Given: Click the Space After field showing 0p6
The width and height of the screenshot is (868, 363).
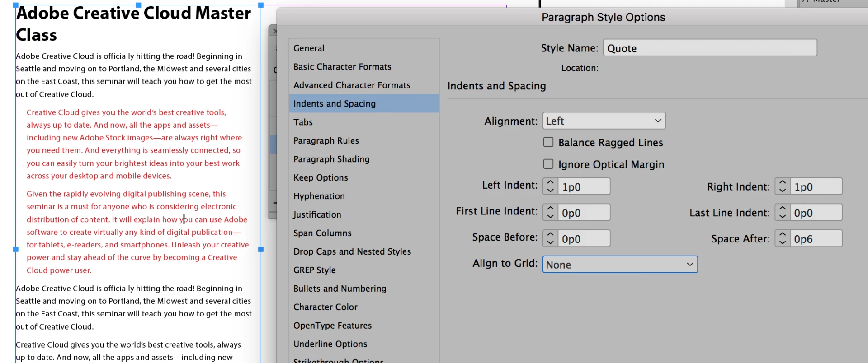Looking at the screenshot, I should 816,239.
